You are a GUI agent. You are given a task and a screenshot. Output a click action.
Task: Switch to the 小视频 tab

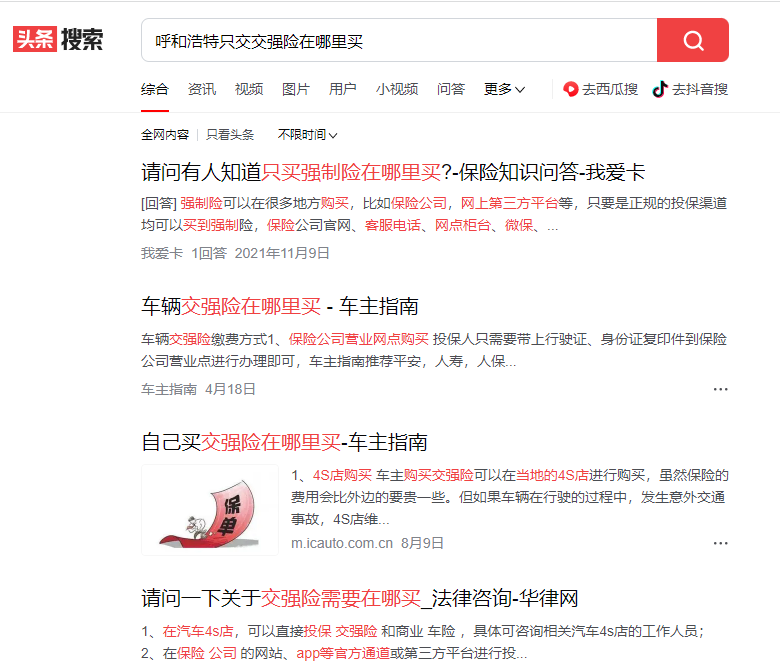click(396, 89)
